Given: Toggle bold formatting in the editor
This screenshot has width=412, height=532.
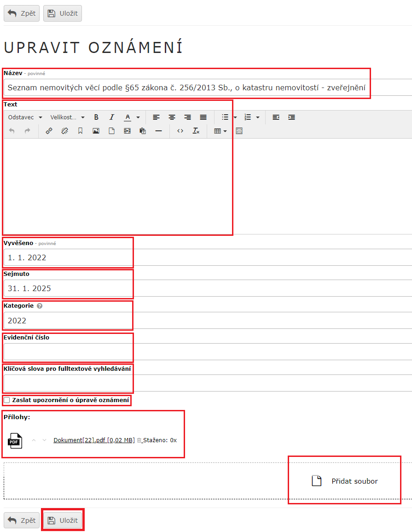Looking at the screenshot, I should coord(96,117).
